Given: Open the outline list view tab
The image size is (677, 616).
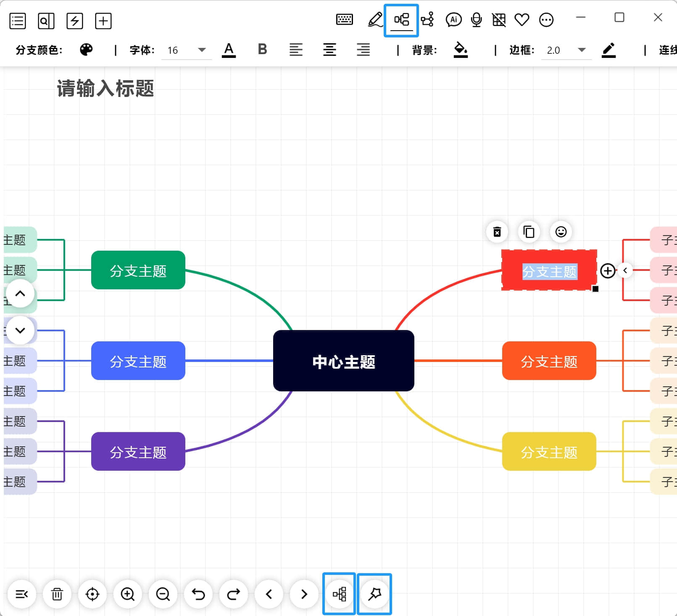Looking at the screenshot, I should (18, 21).
